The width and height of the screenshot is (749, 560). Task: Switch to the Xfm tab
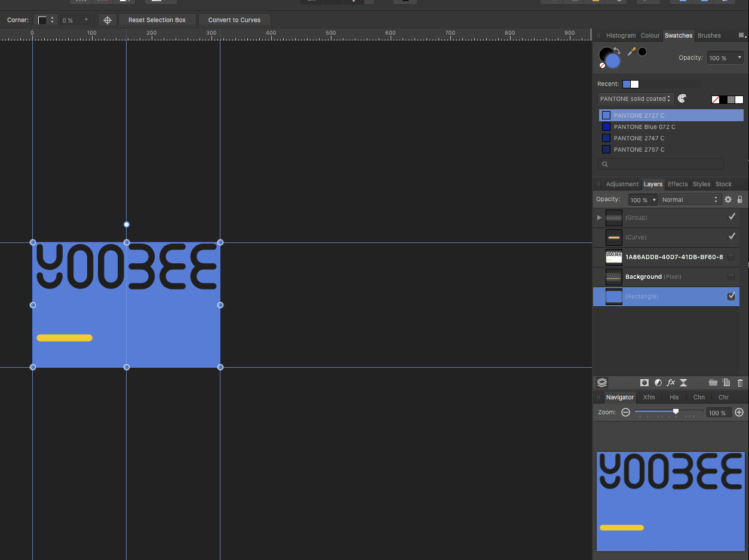pyautogui.click(x=649, y=397)
